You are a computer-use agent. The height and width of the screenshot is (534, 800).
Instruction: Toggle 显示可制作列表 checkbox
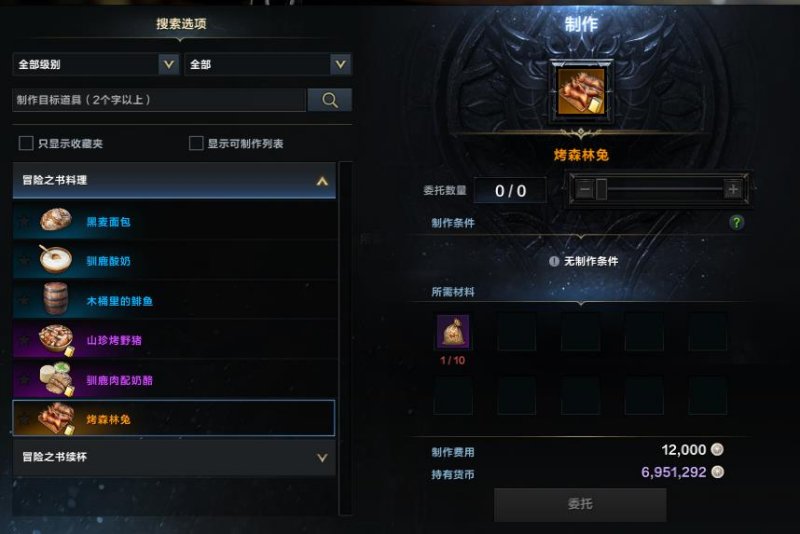pyautogui.click(x=196, y=143)
